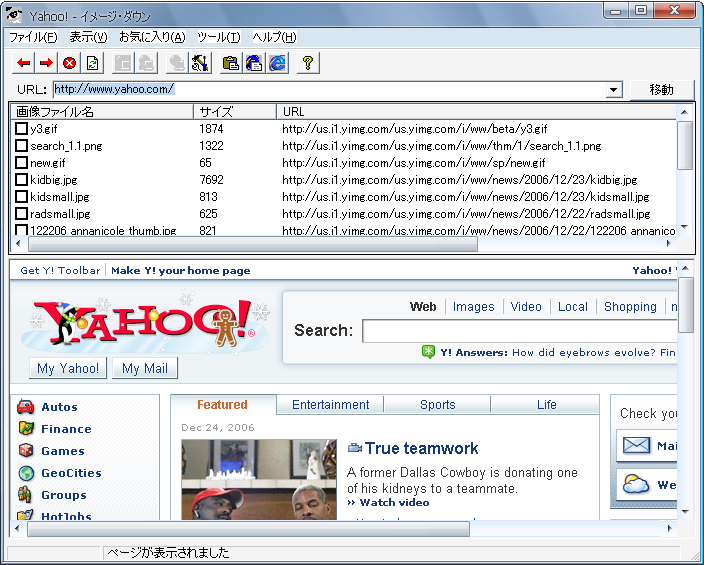
Task: Go back with the red left arrow
Action: 24,63
